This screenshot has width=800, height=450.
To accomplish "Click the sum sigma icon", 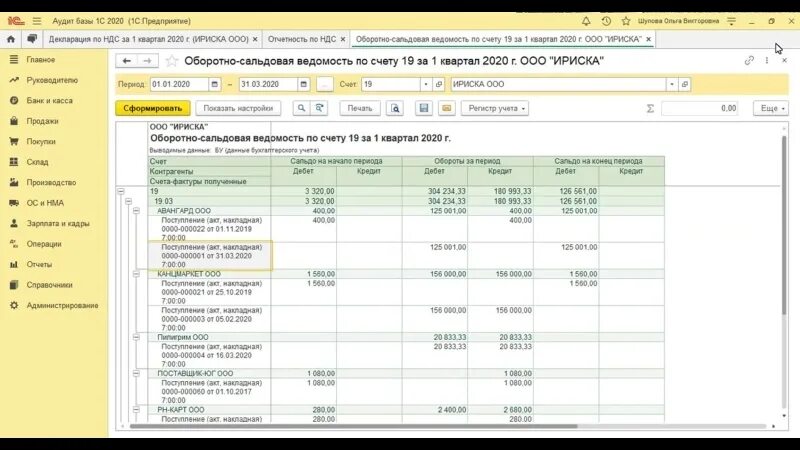I will tap(650, 108).
